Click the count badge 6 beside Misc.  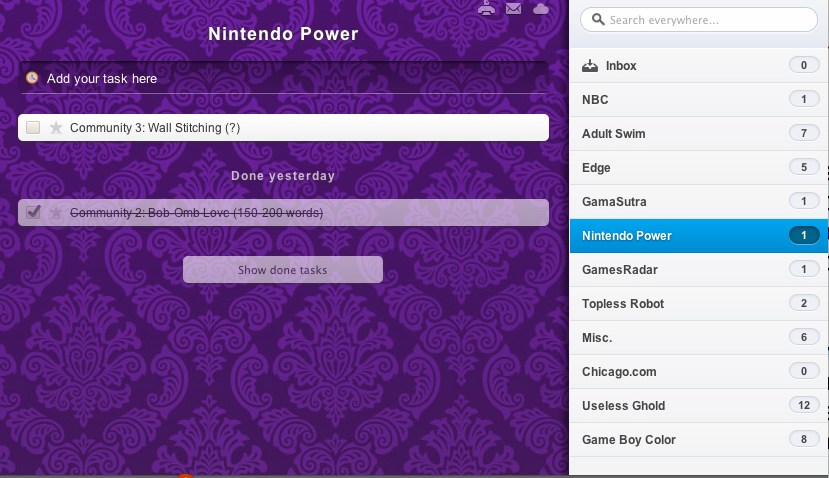(804, 337)
